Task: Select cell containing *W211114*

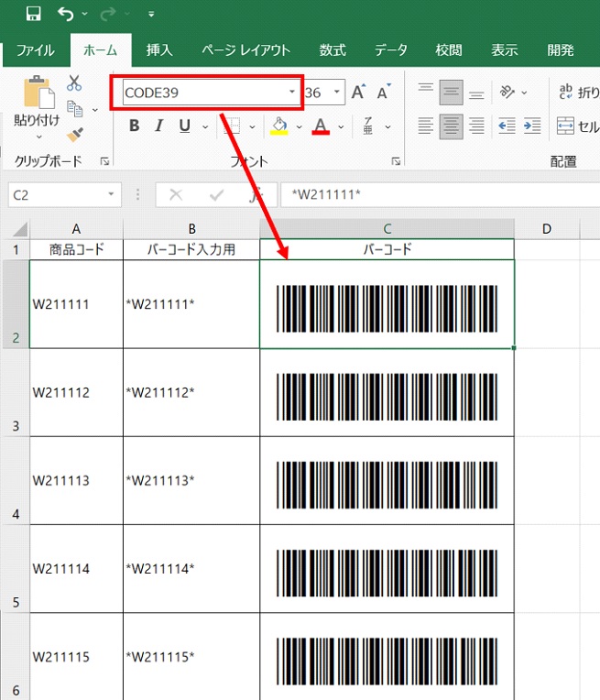Action: 191,569
